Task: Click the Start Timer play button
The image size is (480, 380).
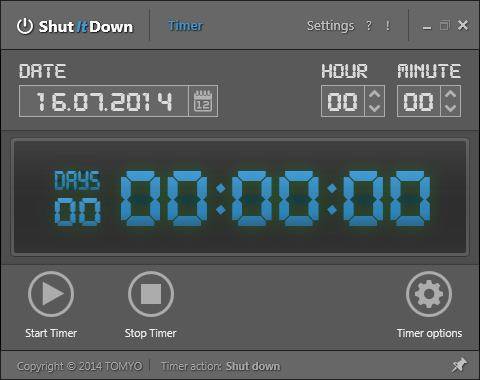Action: (51, 294)
